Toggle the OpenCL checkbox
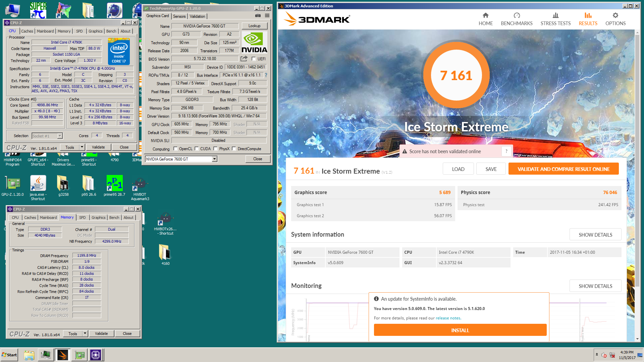644x362 pixels. click(x=175, y=149)
